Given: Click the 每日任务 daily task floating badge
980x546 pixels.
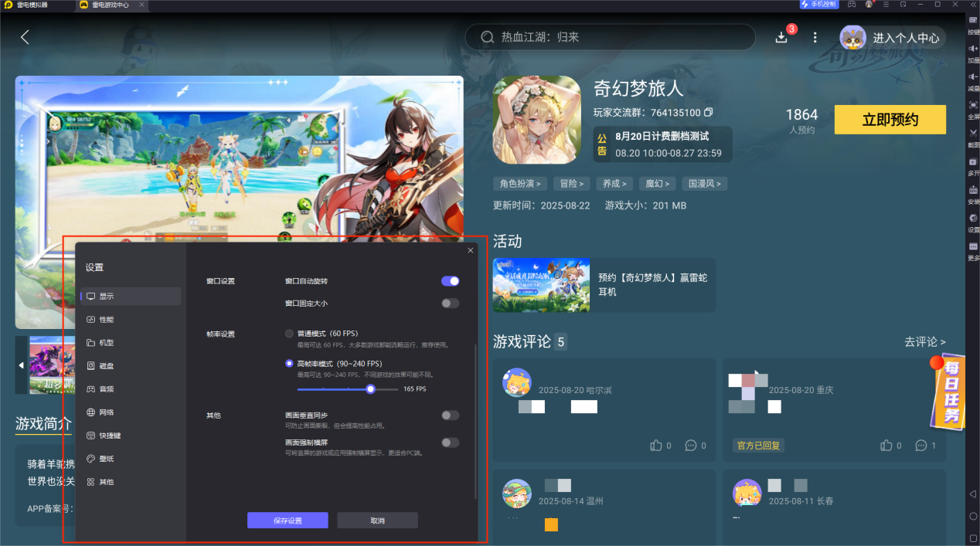Looking at the screenshot, I should click(x=948, y=394).
